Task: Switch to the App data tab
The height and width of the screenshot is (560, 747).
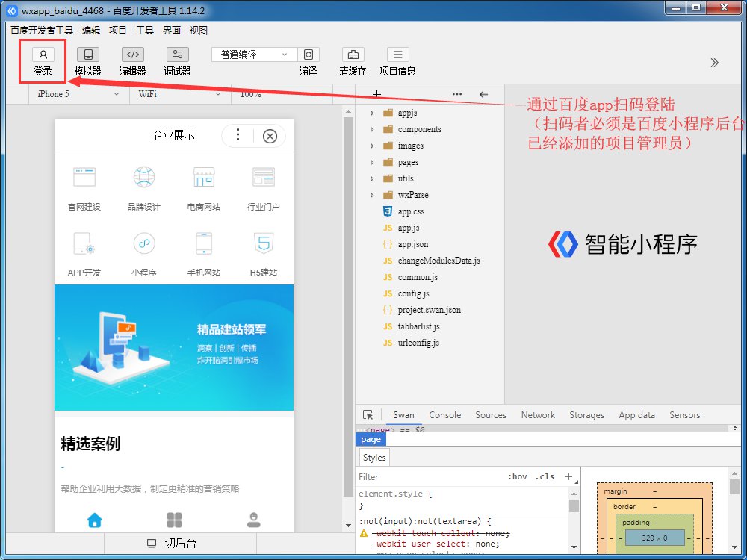Action: click(x=636, y=414)
